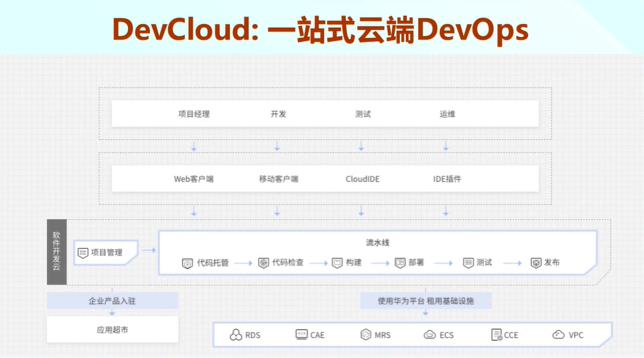Click the RDS service icon
Image resolution: width=644 pixels, height=358 pixels.
coord(236,335)
